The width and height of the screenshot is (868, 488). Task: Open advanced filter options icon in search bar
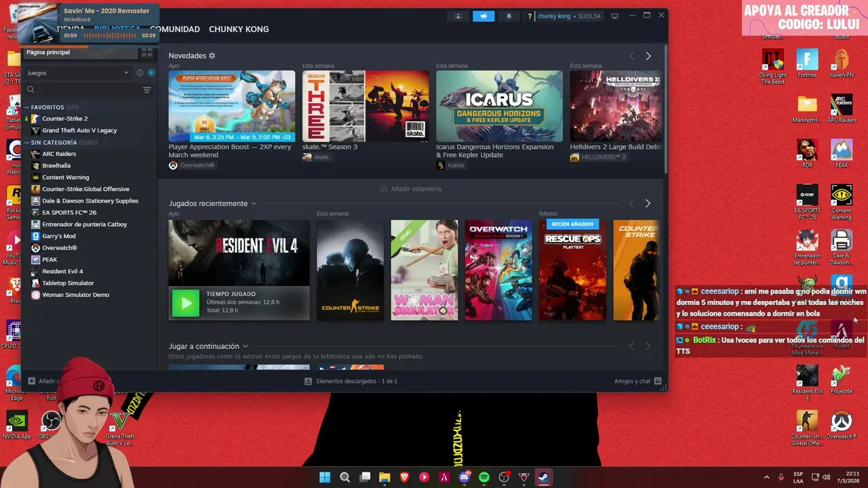[146, 89]
